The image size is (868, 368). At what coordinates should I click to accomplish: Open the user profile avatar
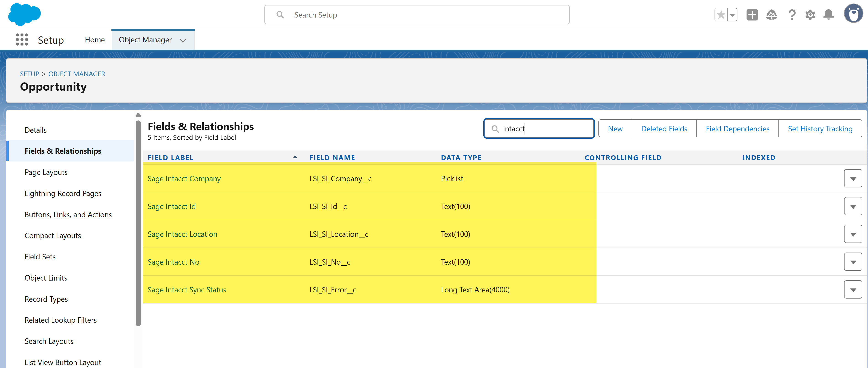coord(853,14)
